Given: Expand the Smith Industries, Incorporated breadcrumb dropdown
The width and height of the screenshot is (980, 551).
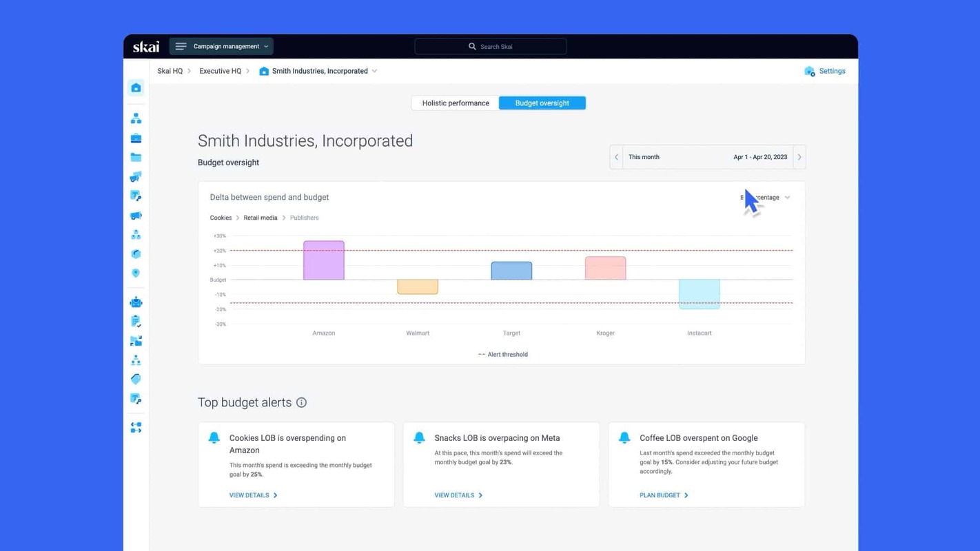Looking at the screenshot, I should 374,71.
